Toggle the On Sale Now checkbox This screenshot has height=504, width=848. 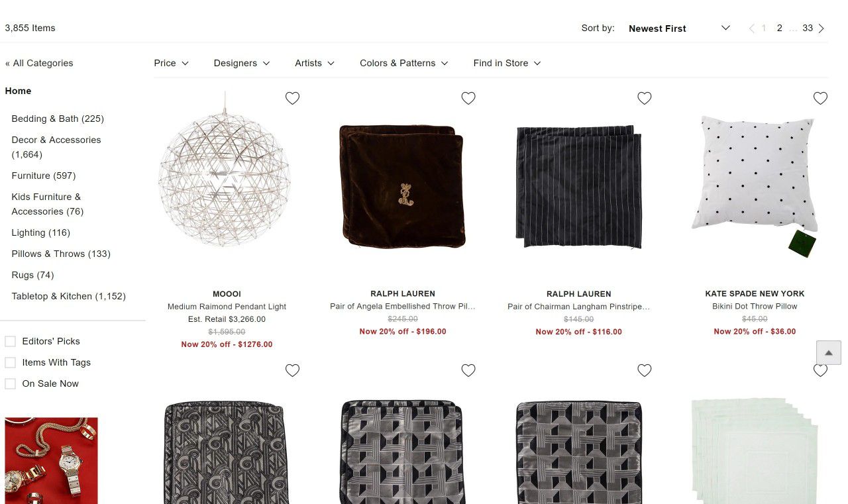pyautogui.click(x=11, y=384)
